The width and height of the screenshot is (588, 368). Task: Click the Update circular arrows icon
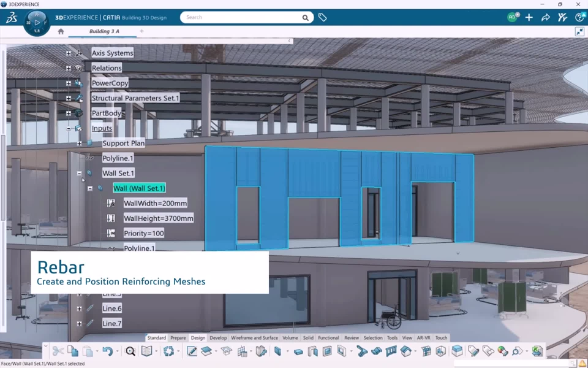pos(169,351)
